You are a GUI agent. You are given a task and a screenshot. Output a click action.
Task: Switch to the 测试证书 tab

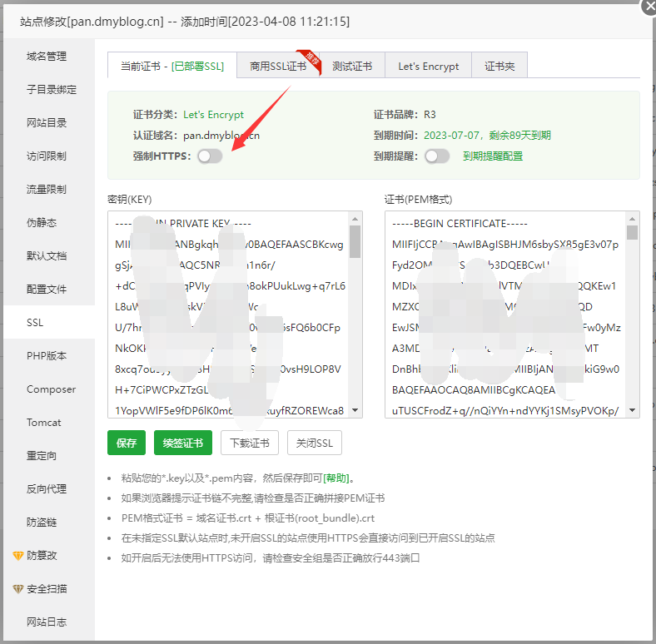(352, 66)
